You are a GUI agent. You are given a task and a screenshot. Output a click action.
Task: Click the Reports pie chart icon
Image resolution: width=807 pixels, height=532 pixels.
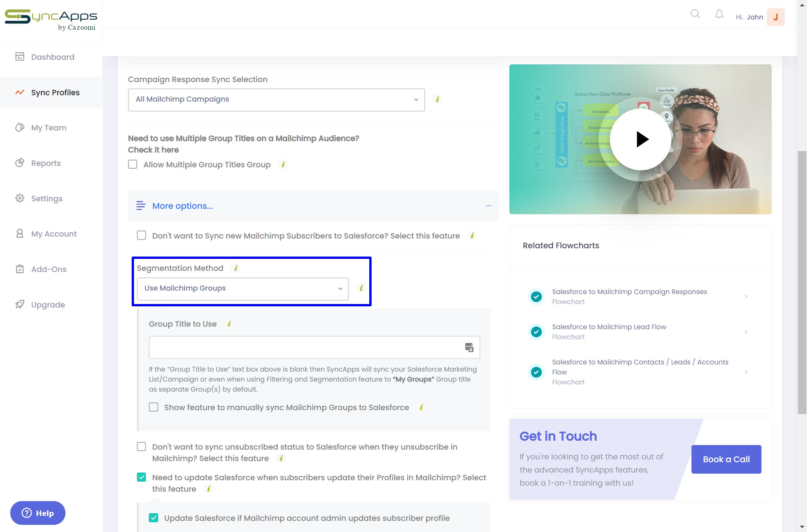coord(20,163)
